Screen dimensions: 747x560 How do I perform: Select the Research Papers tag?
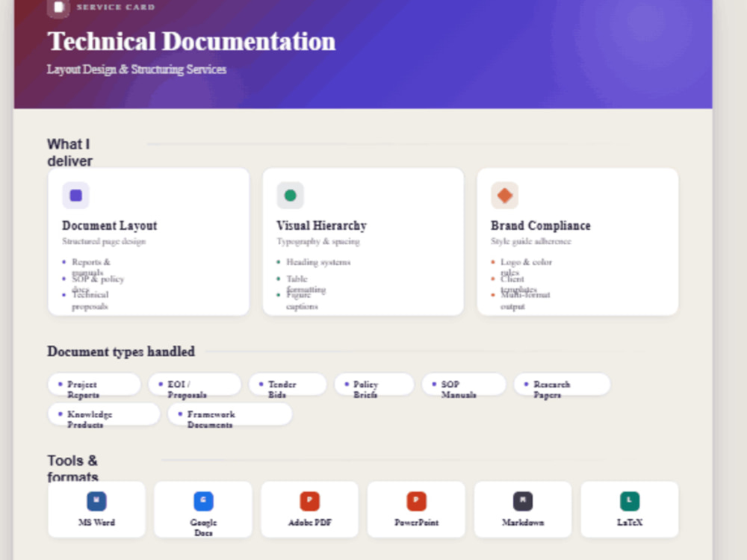tap(562, 385)
